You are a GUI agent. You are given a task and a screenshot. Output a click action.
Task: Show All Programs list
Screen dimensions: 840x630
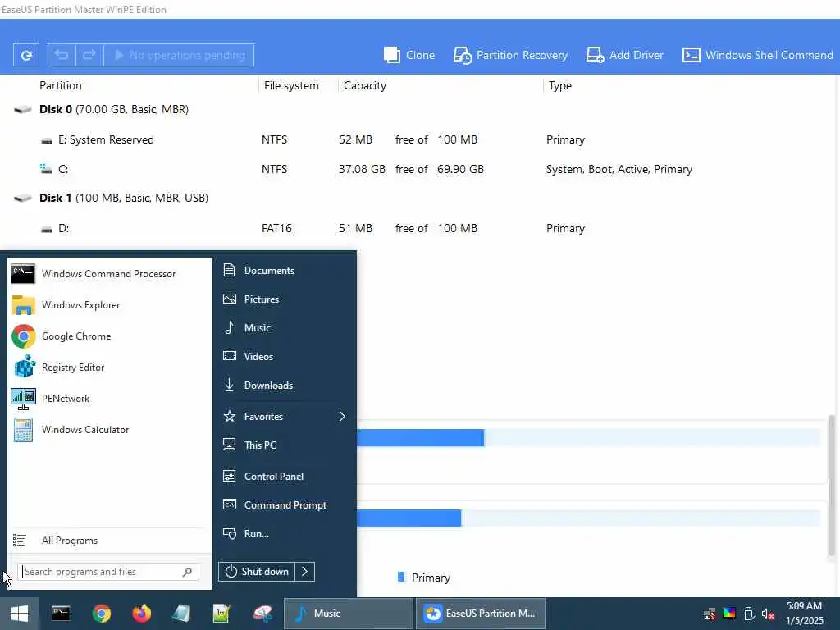(109, 541)
